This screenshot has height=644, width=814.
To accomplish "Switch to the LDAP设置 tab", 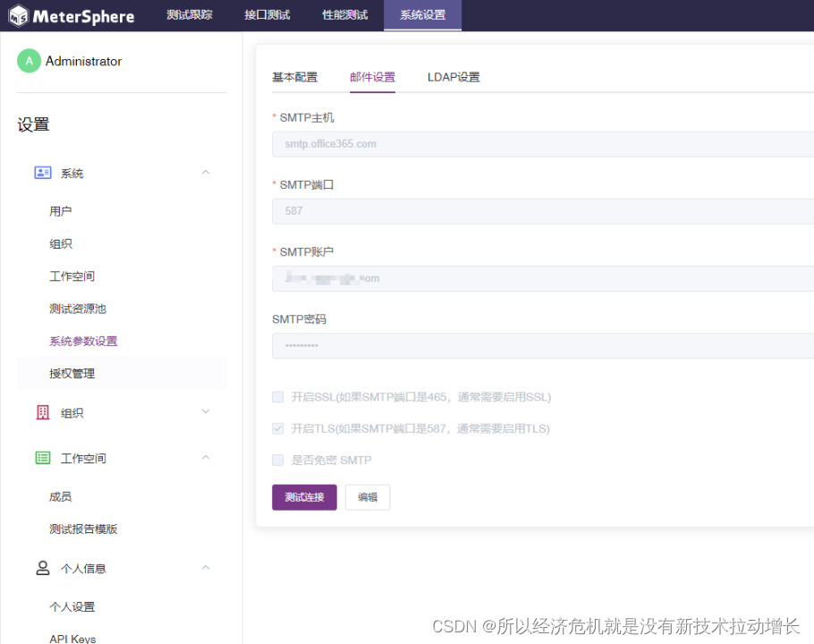I will 453,77.
